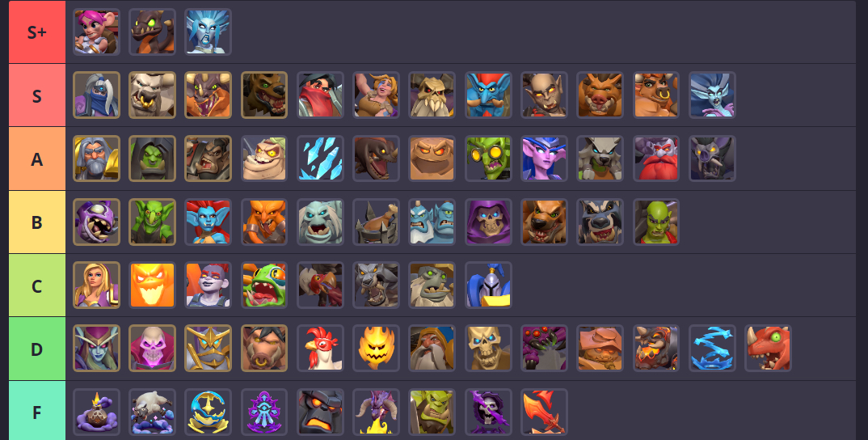The image size is (868, 440).
Task: Click the pink-haired character in S+ tier
Action: [x=96, y=32]
